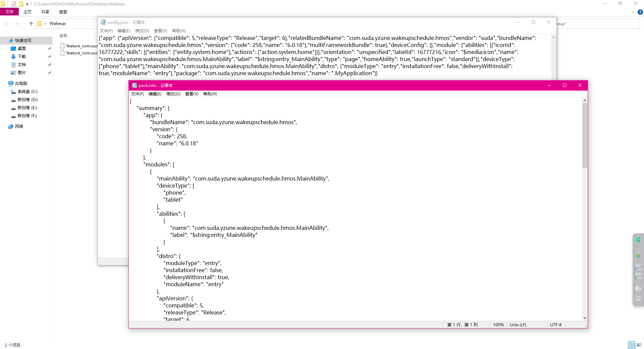Viewport: 644px width, 349px height.
Task: Click the screenshot crop icon in floating widget
Action: 638,299
